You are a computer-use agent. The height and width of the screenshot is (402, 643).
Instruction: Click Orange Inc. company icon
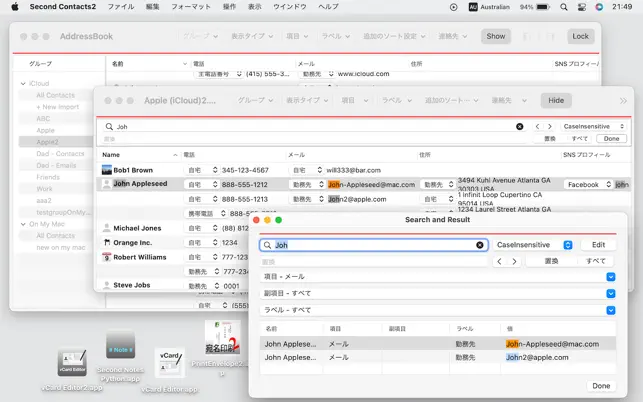(x=107, y=242)
